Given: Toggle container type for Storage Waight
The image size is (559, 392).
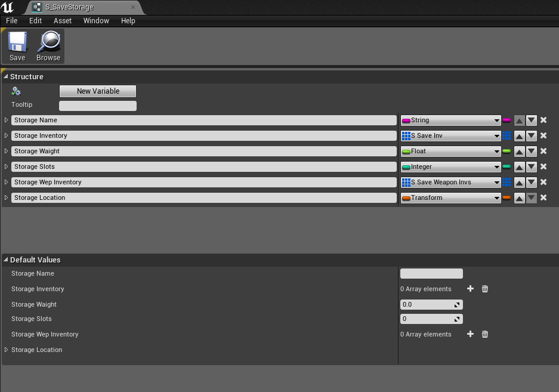Looking at the screenshot, I should [x=507, y=151].
